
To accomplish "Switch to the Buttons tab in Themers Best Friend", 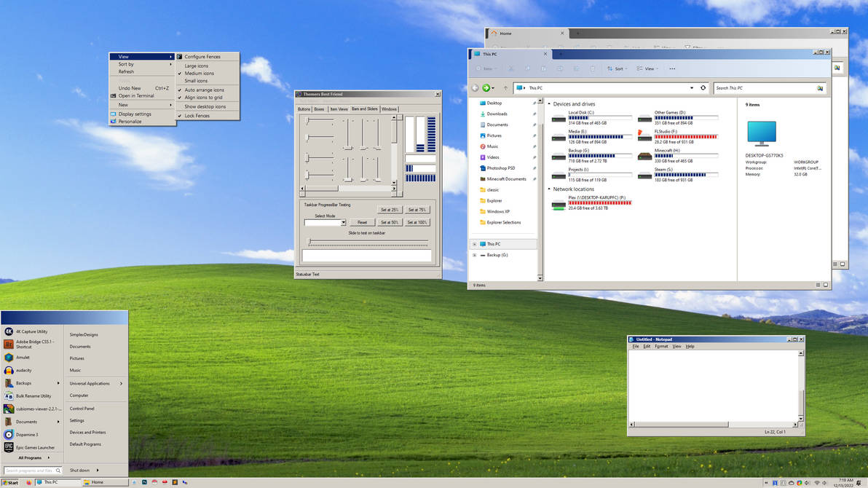I will 306,109.
